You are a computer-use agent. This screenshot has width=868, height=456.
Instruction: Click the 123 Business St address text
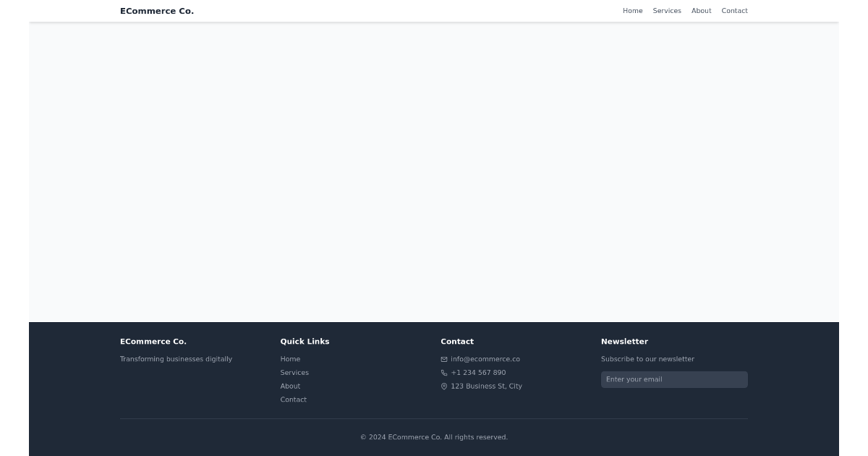(486, 386)
